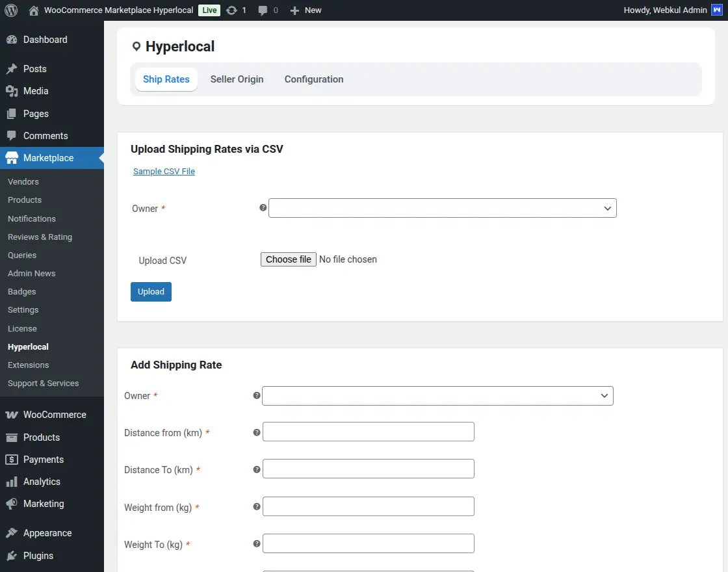Open Reviews & Rating submenu item

pyautogui.click(x=40, y=237)
